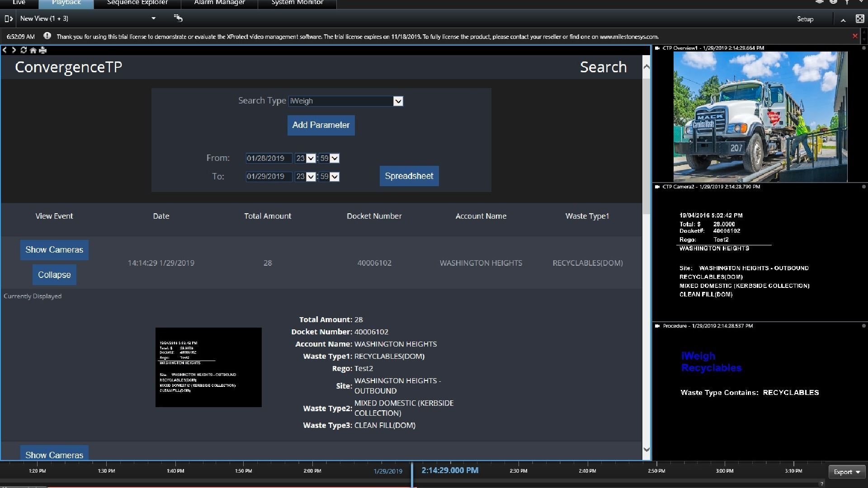Click the To date field 01/29/2019
This screenshot has height=488, width=868.
tap(269, 177)
